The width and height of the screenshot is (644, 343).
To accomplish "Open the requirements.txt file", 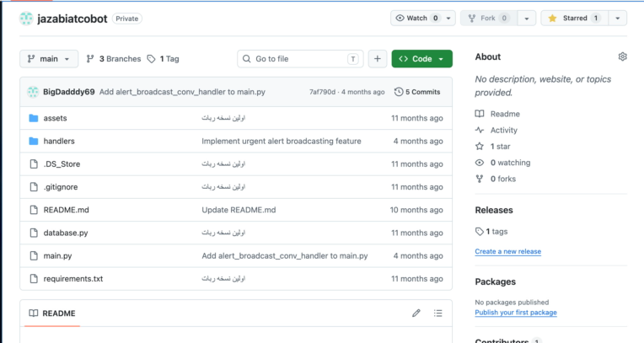I will [x=73, y=278].
